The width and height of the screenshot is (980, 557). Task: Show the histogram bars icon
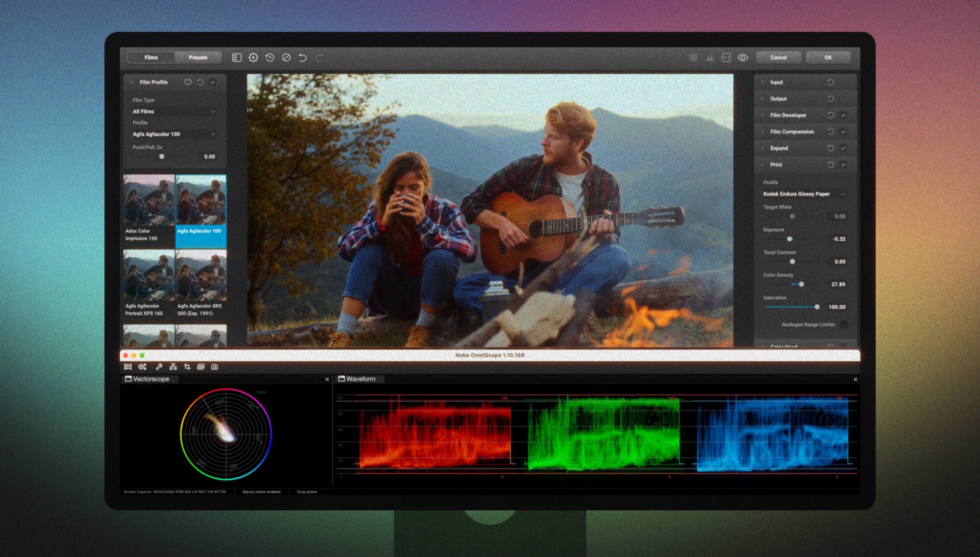pos(710,58)
